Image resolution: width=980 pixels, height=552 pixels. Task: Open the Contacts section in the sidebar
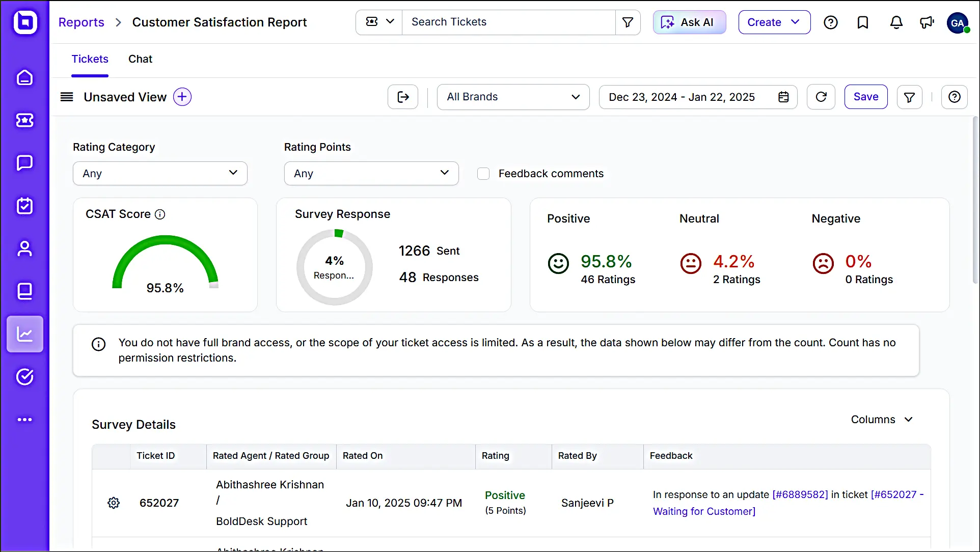(24, 249)
